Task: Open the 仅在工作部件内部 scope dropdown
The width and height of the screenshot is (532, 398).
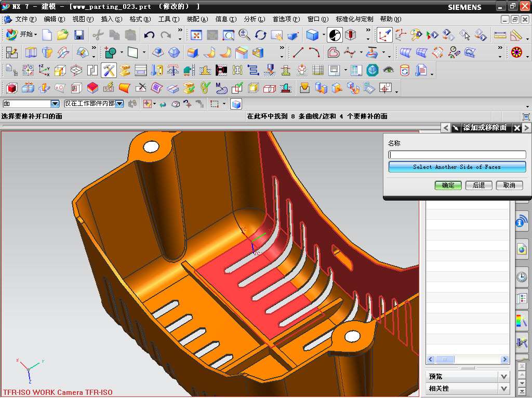Action: point(119,104)
